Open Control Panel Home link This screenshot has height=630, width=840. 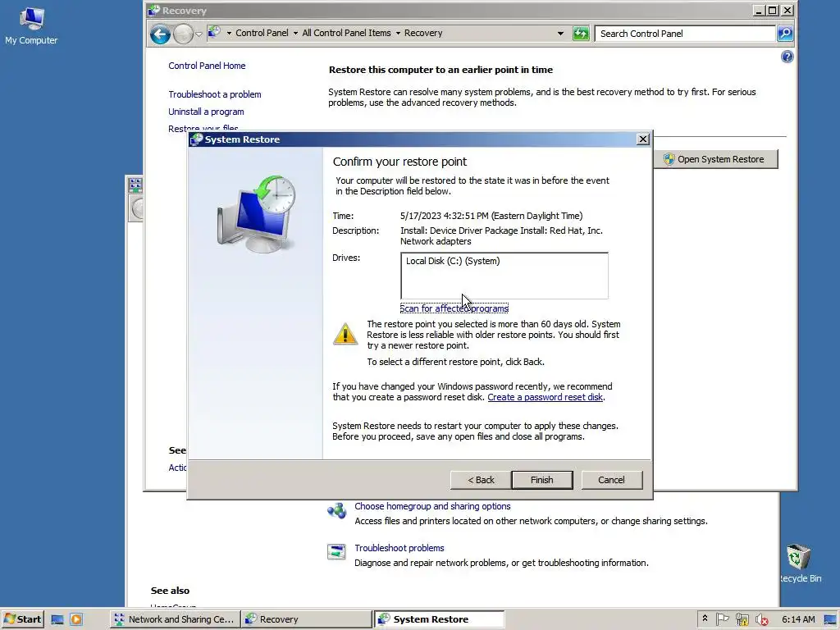click(207, 66)
